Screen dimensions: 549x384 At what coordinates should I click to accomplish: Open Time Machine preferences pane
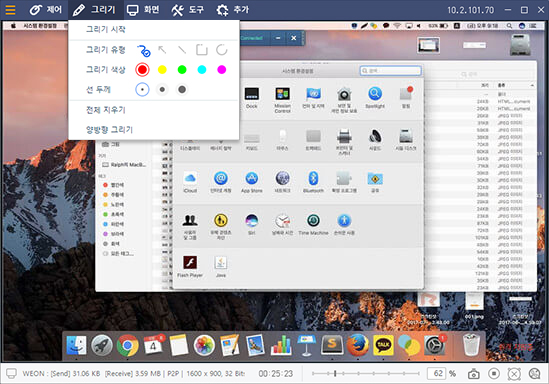(x=313, y=224)
